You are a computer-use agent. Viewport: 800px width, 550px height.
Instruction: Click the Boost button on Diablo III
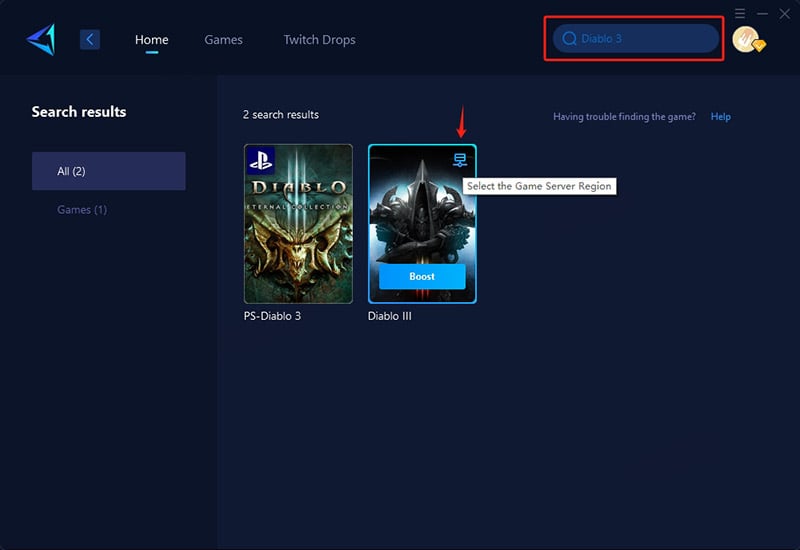click(422, 277)
